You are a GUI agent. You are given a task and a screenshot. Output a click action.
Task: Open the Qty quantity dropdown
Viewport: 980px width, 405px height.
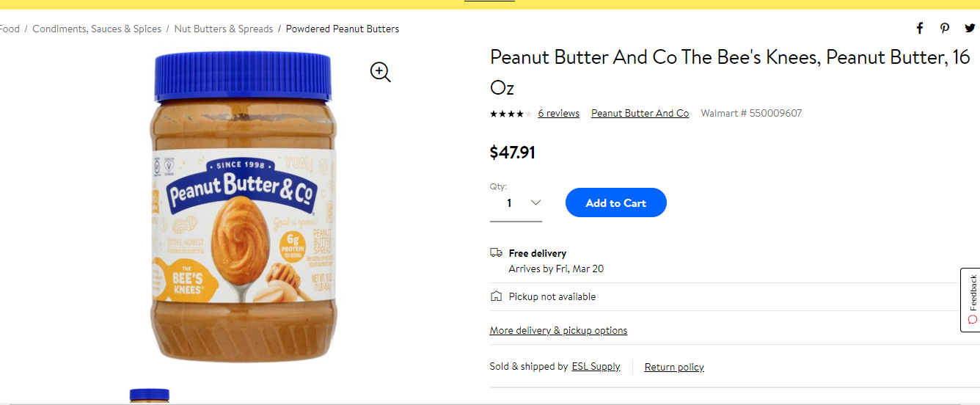[x=516, y=203]
